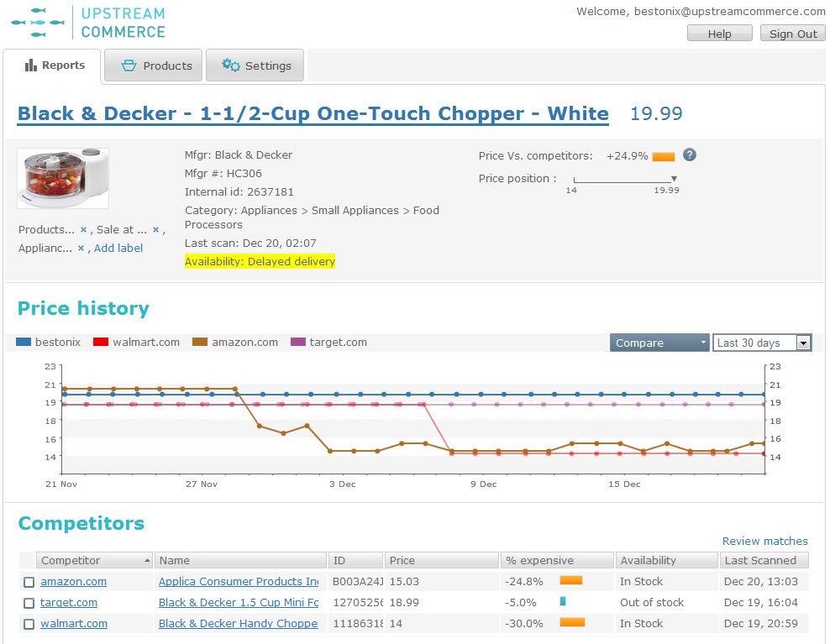Sort by the ID column header
Image resolution: width=830 pixels, height=644 pixels.
355,560
